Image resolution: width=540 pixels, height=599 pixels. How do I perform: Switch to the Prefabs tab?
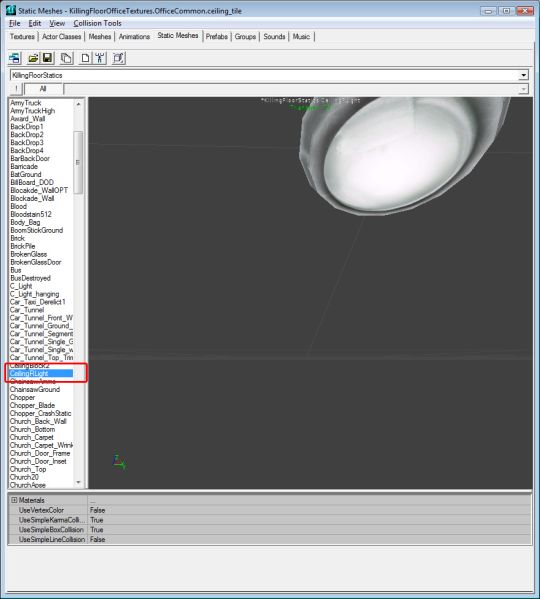pyautogui.click(x=217, y=37)
